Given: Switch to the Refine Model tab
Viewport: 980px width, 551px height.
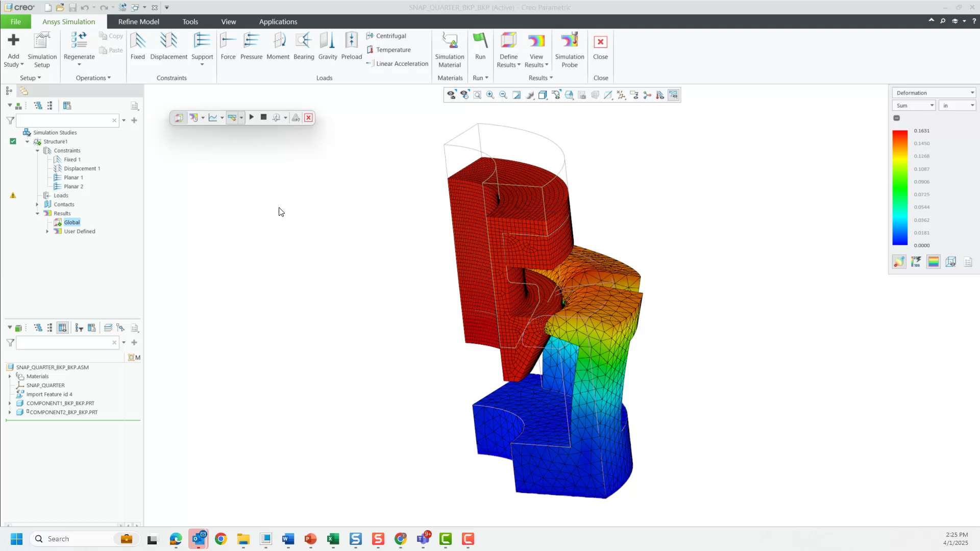Looking at the screenshot, I should pyautogui.click(x=138, y=21).
